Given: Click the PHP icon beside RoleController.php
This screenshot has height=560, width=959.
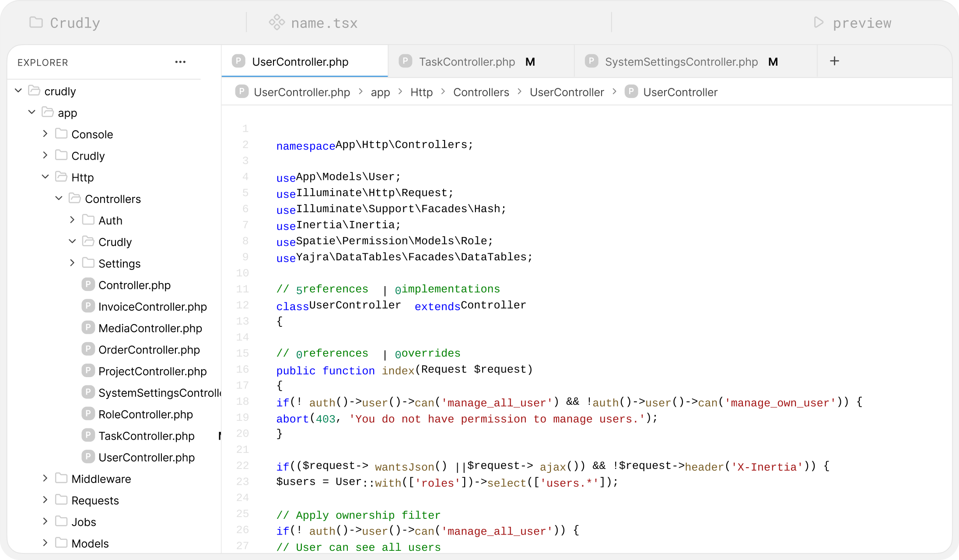Looking at the screenshot, I should 88,414.
